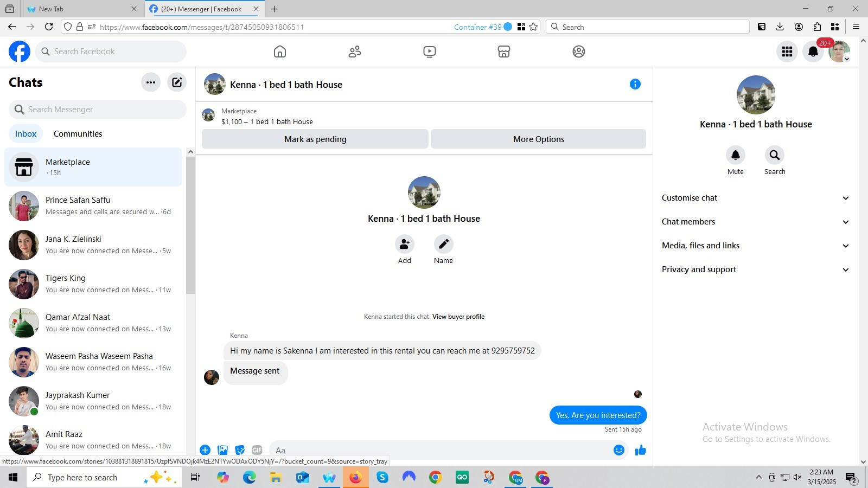Reload the page in browser toolbar
868x488 pixels.
click(x=49, y=27)
